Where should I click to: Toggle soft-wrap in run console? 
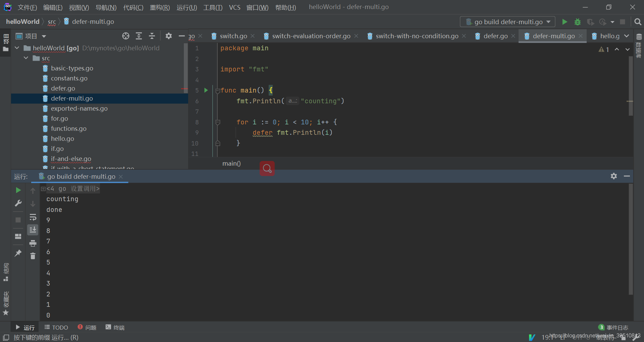(33, 217)
